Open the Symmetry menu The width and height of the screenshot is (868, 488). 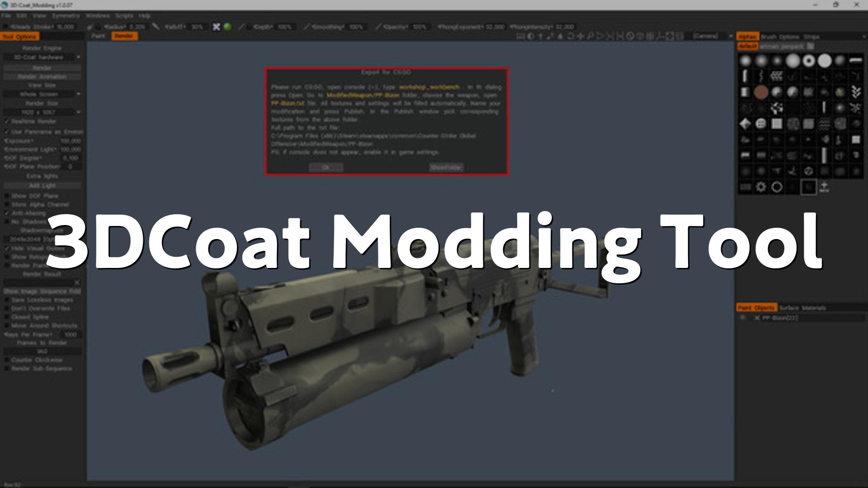[x=66, y=16]
